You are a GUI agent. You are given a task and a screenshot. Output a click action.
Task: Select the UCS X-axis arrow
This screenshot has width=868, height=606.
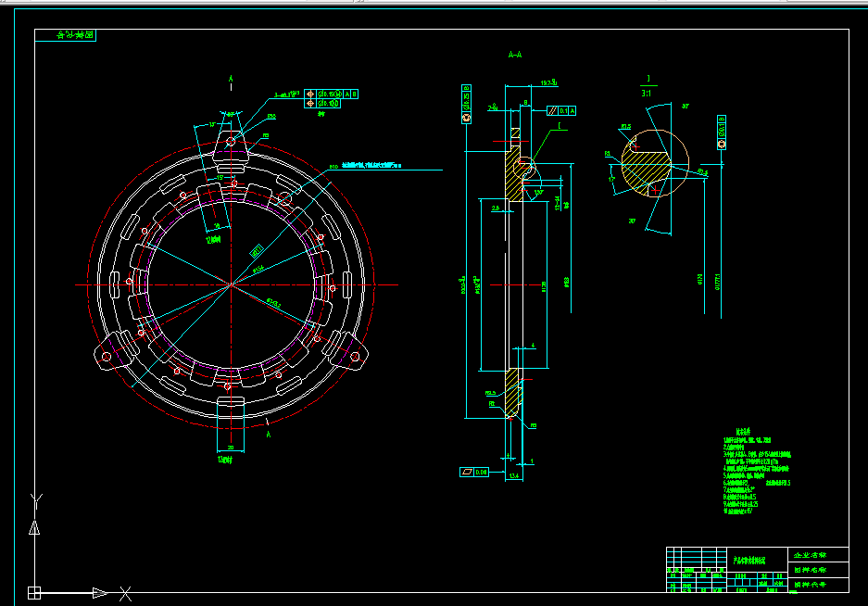[x=100, y=593]
